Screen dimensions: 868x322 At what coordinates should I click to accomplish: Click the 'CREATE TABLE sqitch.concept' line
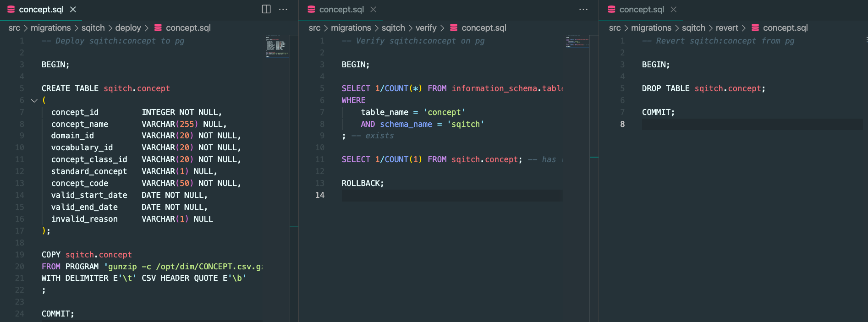pyautogui.click(x=106, y=88)
